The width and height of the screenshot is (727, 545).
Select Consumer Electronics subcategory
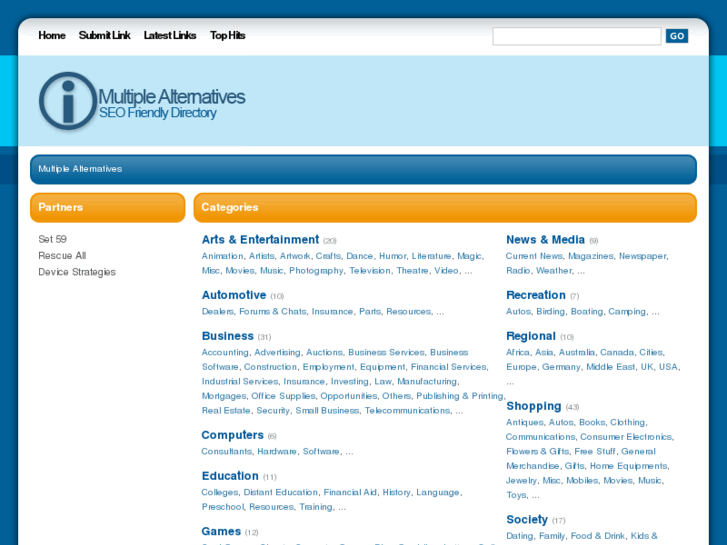pos(626,437)
